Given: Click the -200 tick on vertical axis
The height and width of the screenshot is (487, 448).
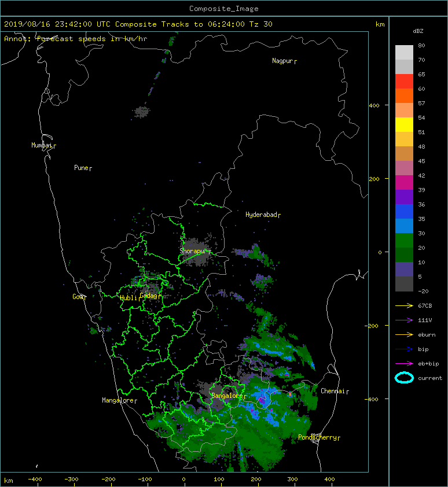Looking at the screenshot, I should (372, 326).
